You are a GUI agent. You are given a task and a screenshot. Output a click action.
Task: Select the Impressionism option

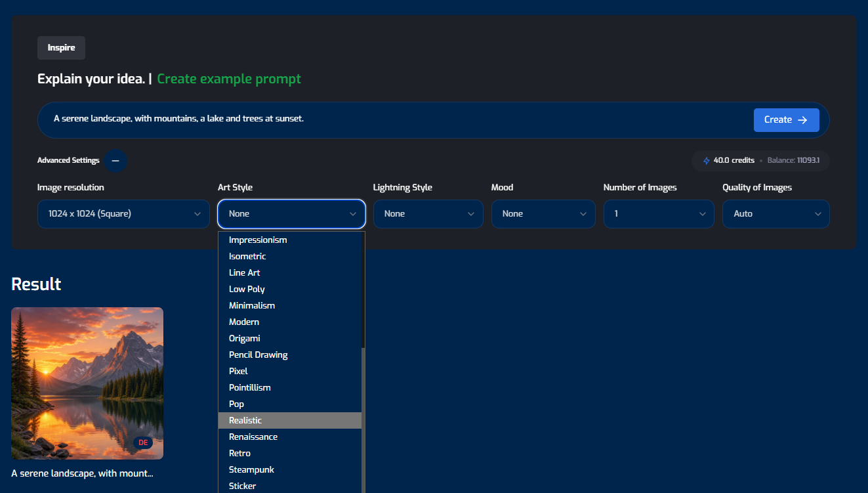(290, 240)
